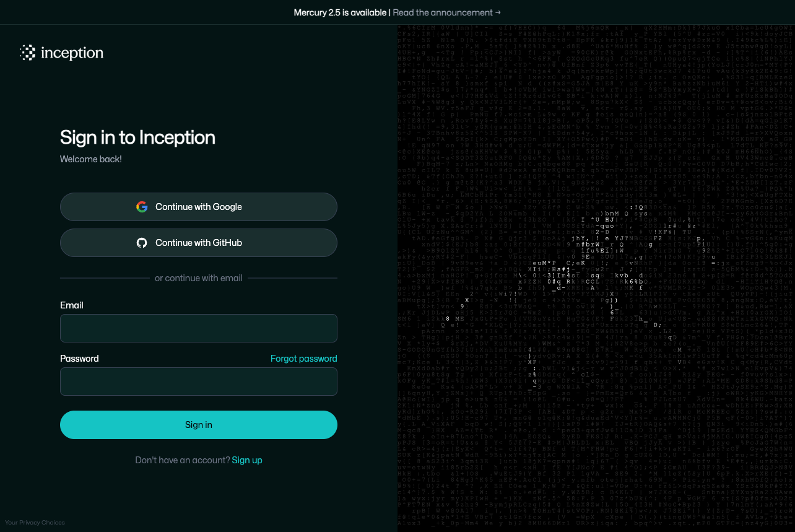The height and width of the screenshot is (532, 795).
Task: Click the Google logo icon
Action: [x=142, y=207]
